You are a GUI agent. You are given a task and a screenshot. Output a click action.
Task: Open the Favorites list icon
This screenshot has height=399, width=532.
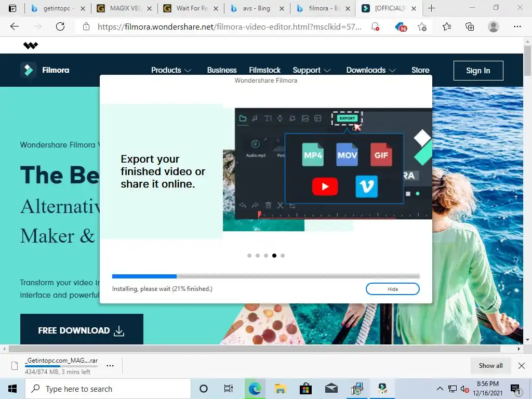click(x=447, y=26)
